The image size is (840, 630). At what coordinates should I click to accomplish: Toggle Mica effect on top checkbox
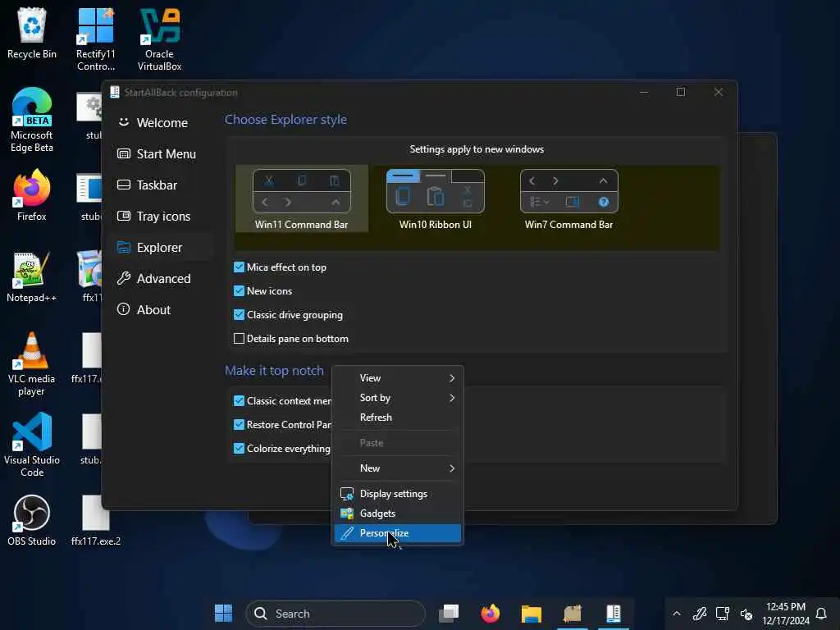pos(239,267)
